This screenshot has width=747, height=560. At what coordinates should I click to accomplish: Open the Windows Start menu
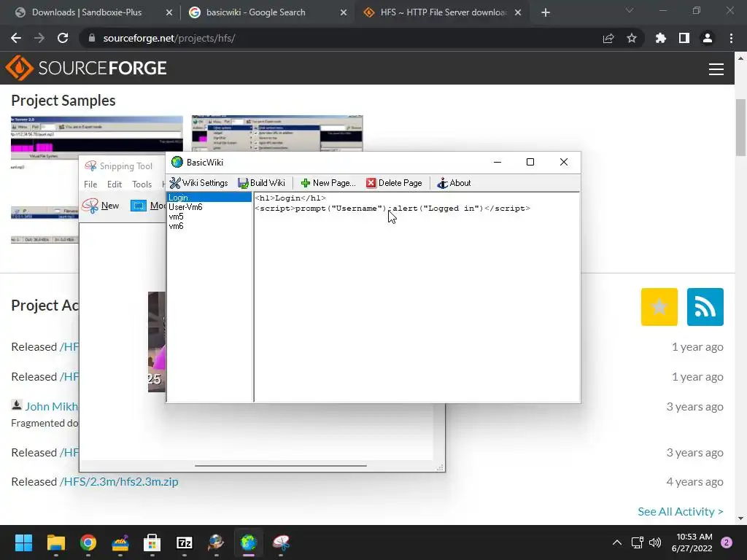[23, 542]
